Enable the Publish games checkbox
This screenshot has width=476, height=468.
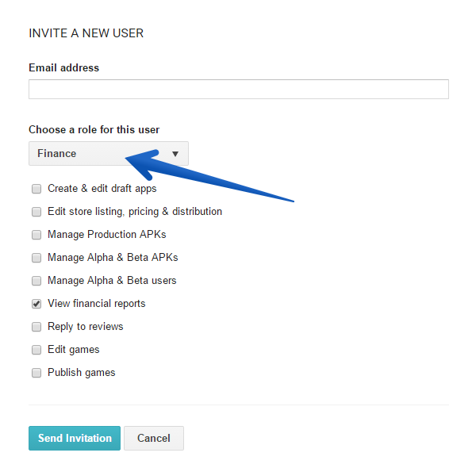[x=36, y=373]
